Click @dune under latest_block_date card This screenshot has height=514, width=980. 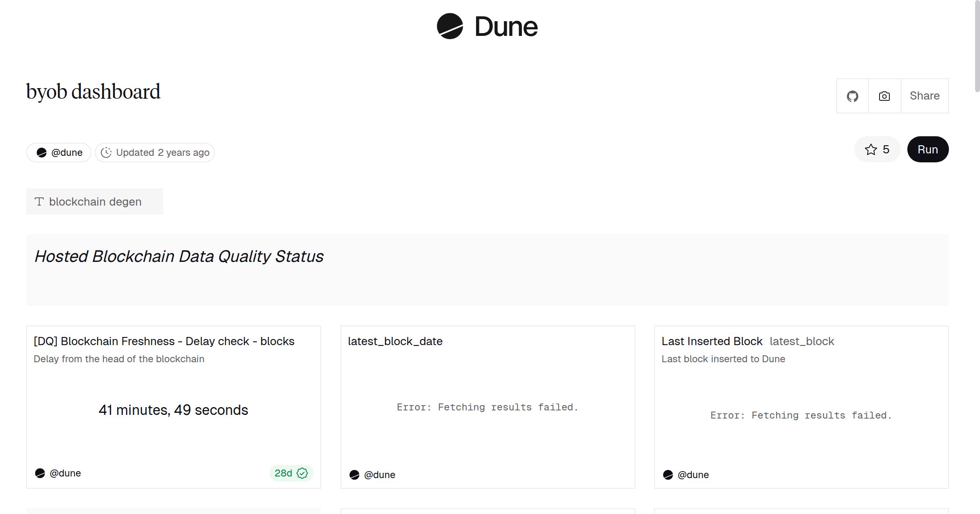pyautogui.click(x=379, y=475)
